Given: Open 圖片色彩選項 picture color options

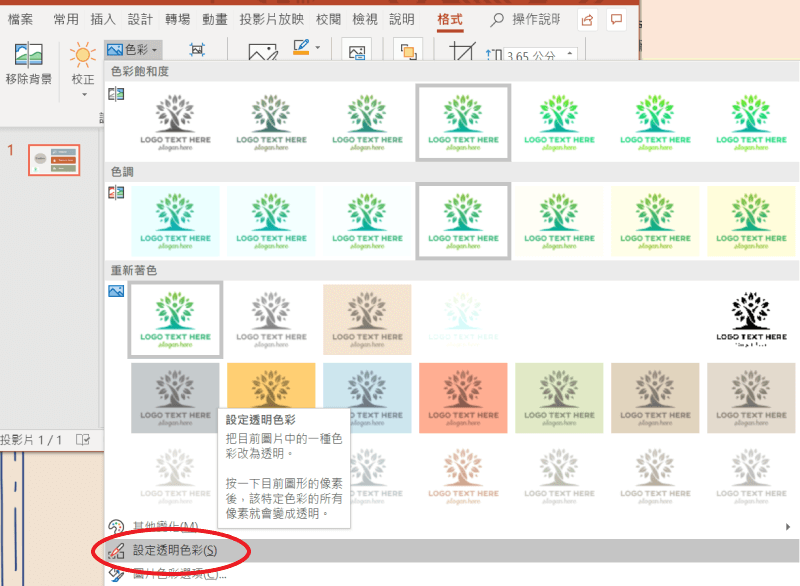Looking at the screenshot, I should [452, 574].
